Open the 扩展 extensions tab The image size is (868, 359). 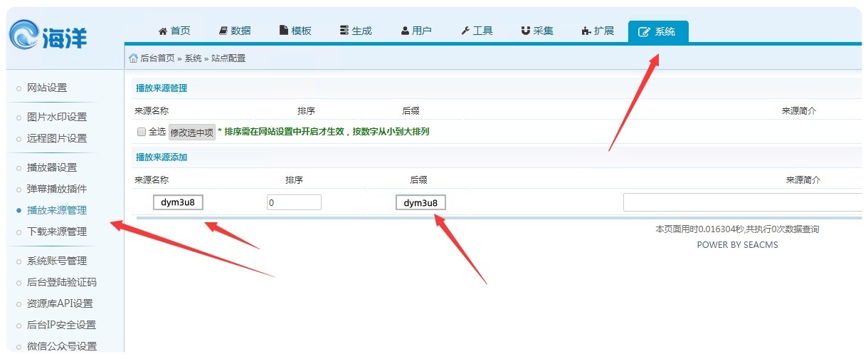tap(598, 31)
